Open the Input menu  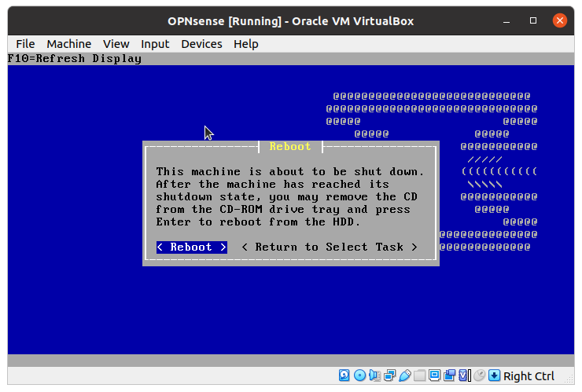[155, 44]
